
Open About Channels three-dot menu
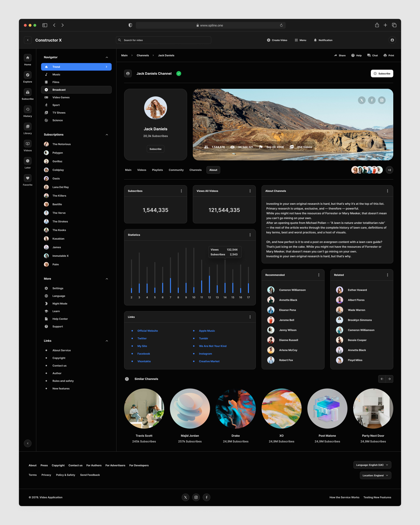pos(387,191)
